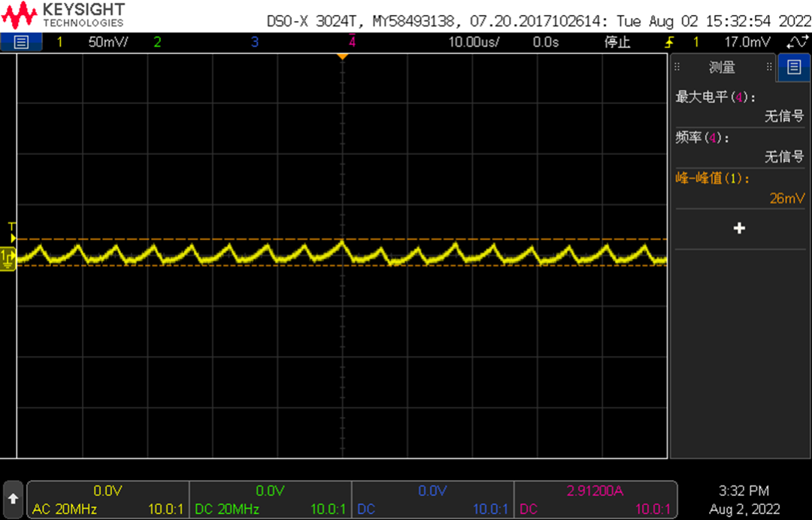Click the trigger level T marker
This screenshot has height=520, width=812.
click(x=12, y=232)
